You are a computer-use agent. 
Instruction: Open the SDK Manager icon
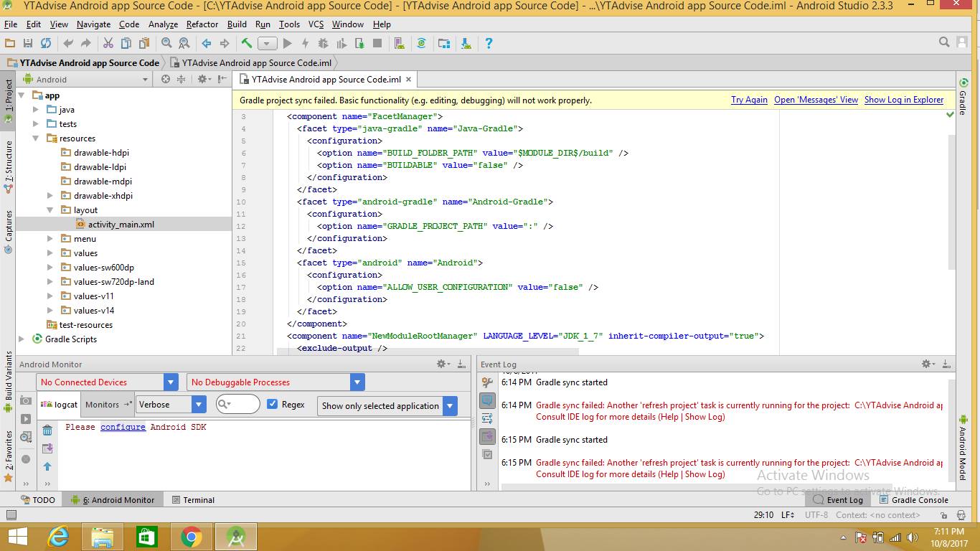pos(466,44)
